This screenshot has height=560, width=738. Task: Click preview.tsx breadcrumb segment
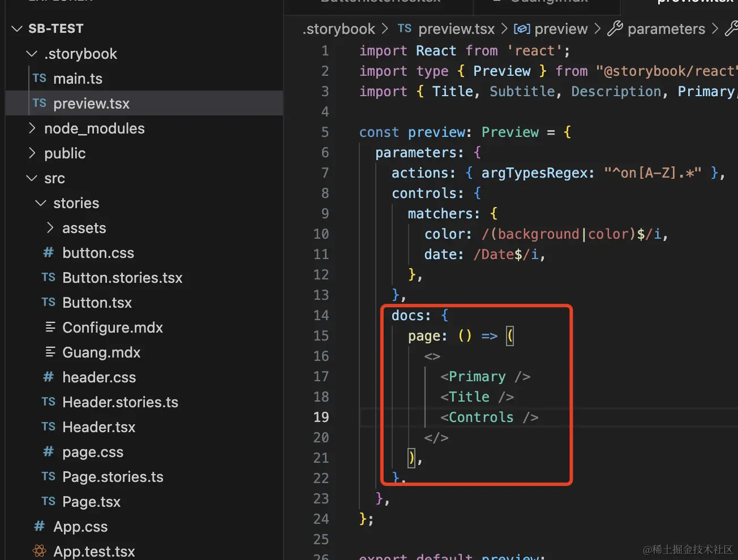coord(456,29)
